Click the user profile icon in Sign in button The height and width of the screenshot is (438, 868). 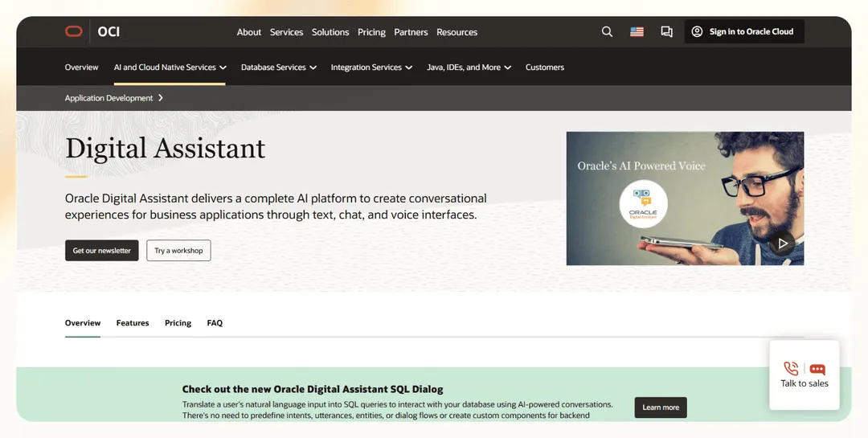pyautogui.click(x=697, y=31)
